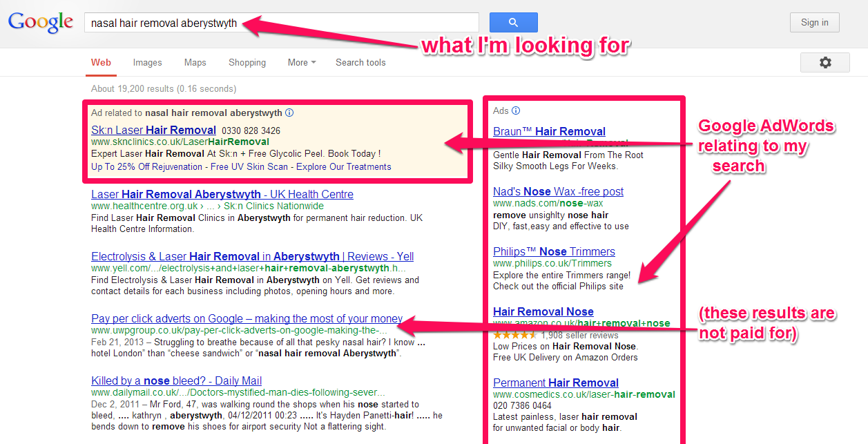Open Laser Hair Removal Aberystwyth UK Health Centre result

point(222,194)
